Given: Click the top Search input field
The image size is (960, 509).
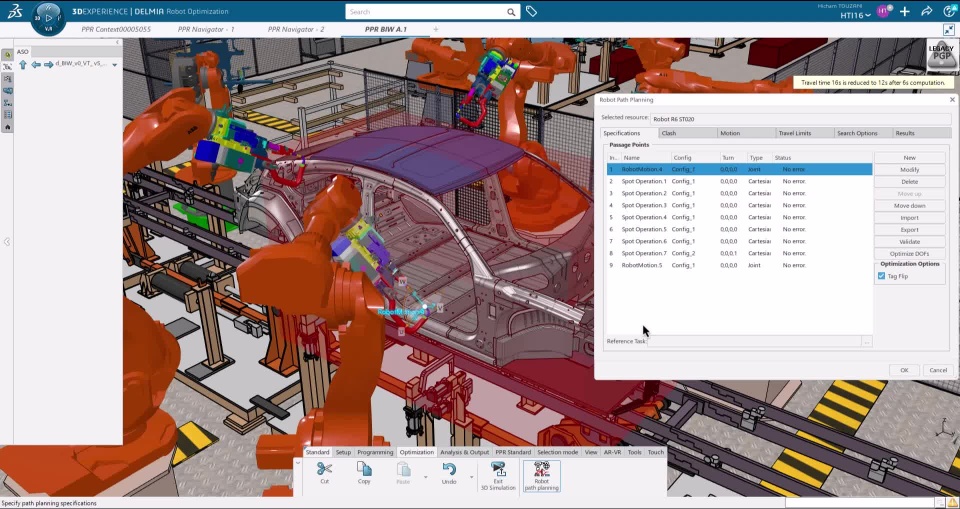Looking at the screenshot, I should pos(427,12).
